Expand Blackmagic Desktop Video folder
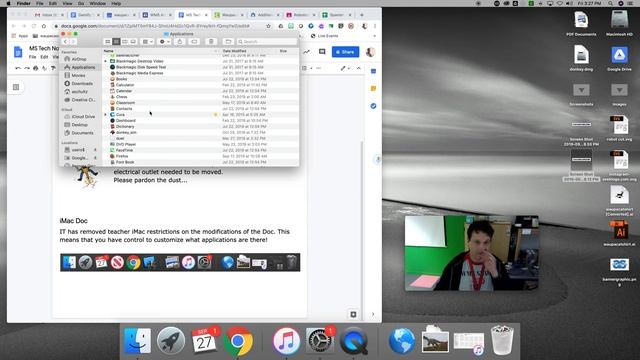 click(106, 61)
